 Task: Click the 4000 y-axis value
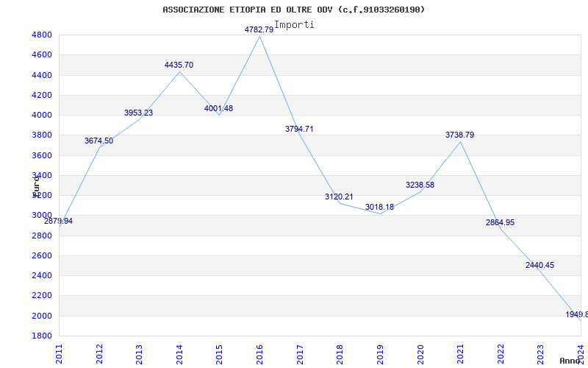point(42,115)
